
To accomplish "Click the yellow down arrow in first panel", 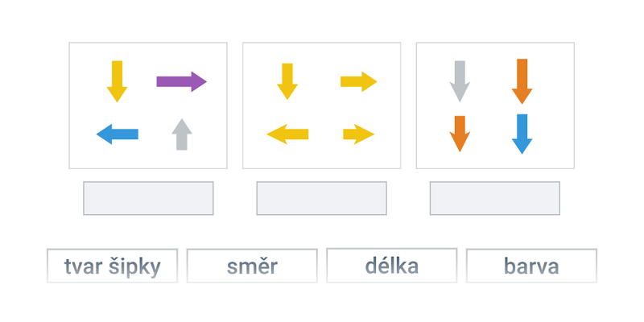I will pyautogui.click(x=117, y=81).
